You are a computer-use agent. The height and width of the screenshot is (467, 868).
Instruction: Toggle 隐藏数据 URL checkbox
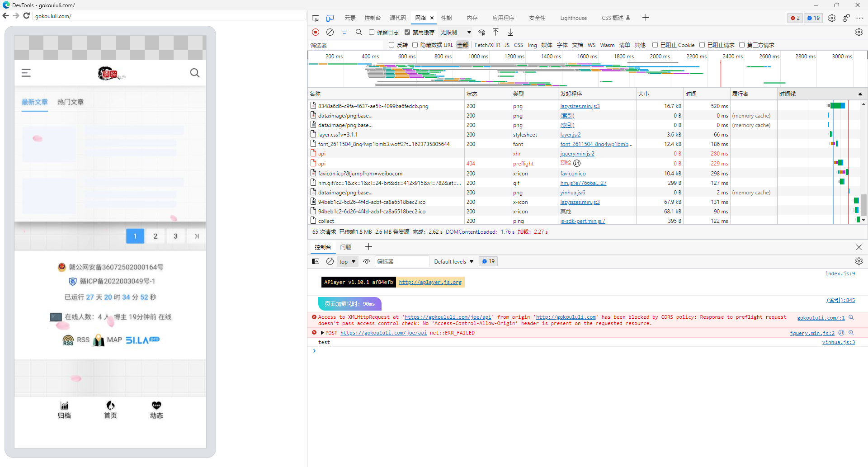415,45
